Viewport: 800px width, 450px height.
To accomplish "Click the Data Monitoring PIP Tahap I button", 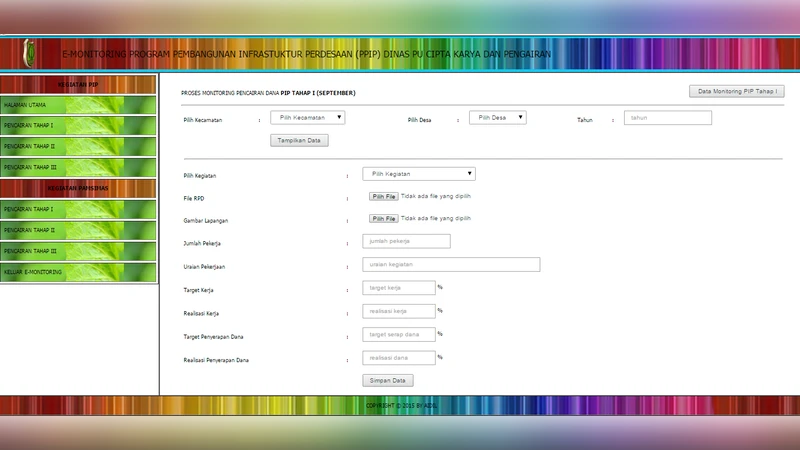I will [x=737, y=92].
